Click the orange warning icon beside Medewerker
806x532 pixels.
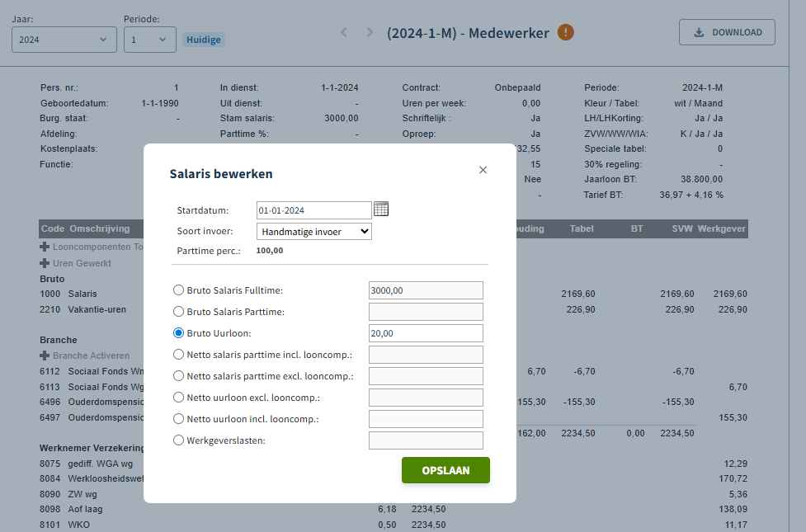click(x=565, y=32)
